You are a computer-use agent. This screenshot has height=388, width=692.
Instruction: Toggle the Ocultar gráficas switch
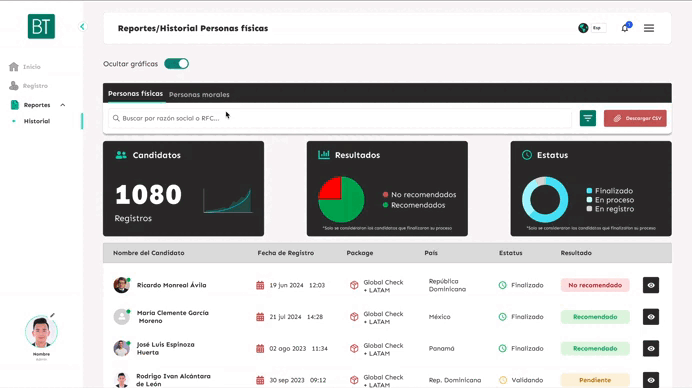pyautogui.click(x=177, y=64)
